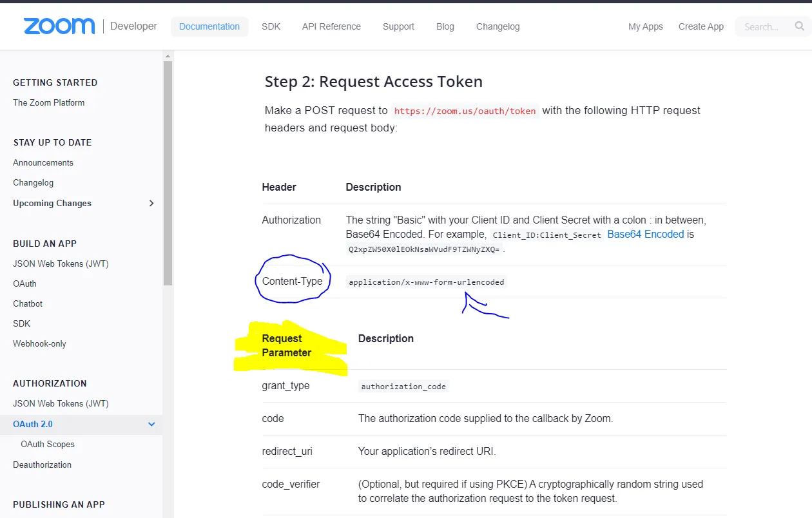Click the code parameter row label
Image resolution: width=812 pixels, height=518 pixels.
pos(273,418)
